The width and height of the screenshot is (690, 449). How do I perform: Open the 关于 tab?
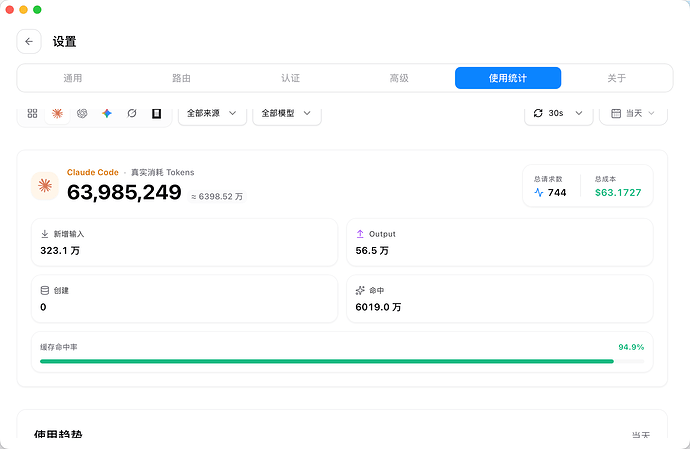[617, 78]
